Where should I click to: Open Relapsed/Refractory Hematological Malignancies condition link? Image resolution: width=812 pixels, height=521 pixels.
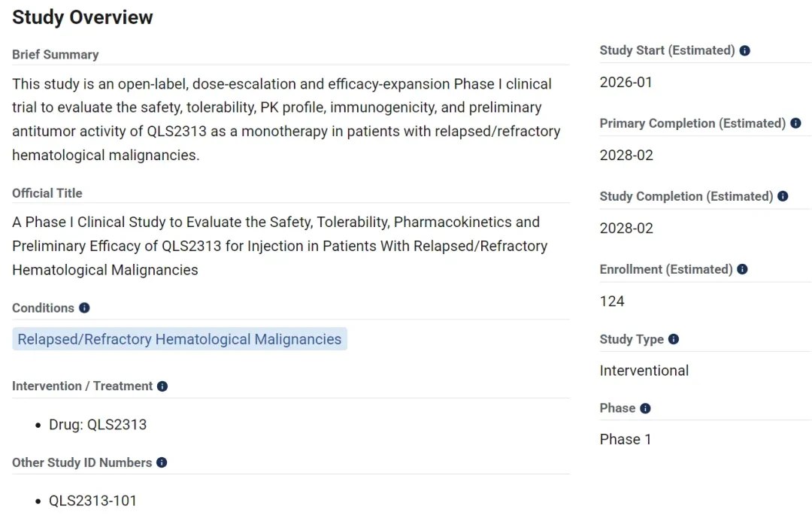pyautogui.click(x=179, y=339)
